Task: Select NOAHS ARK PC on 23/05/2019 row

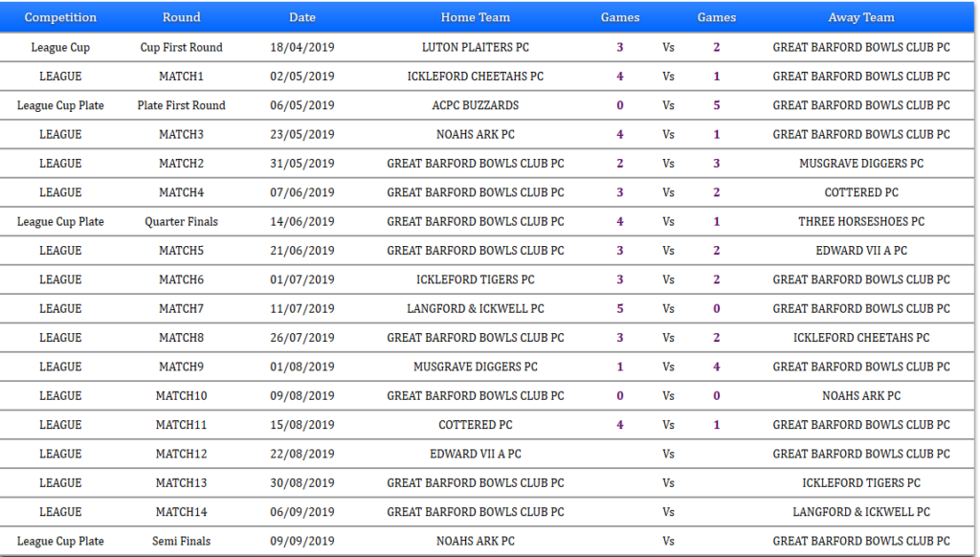Action: coord(475,134)
